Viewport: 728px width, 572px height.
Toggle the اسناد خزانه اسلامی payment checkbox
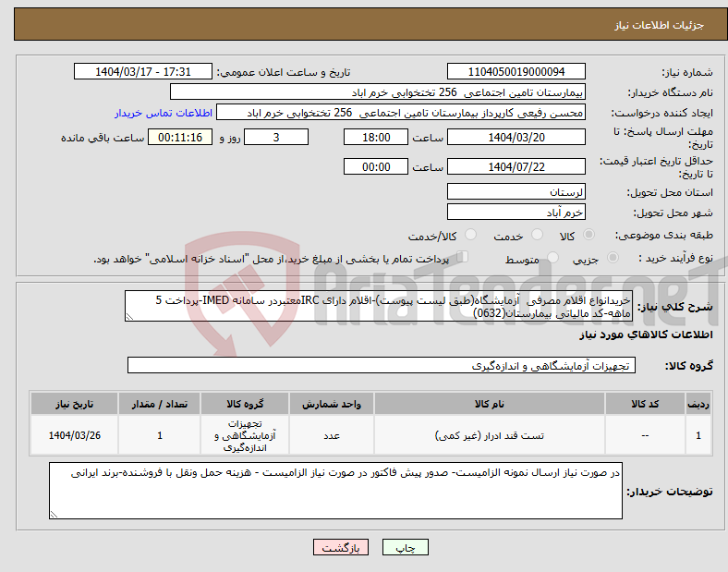(463, 257)
